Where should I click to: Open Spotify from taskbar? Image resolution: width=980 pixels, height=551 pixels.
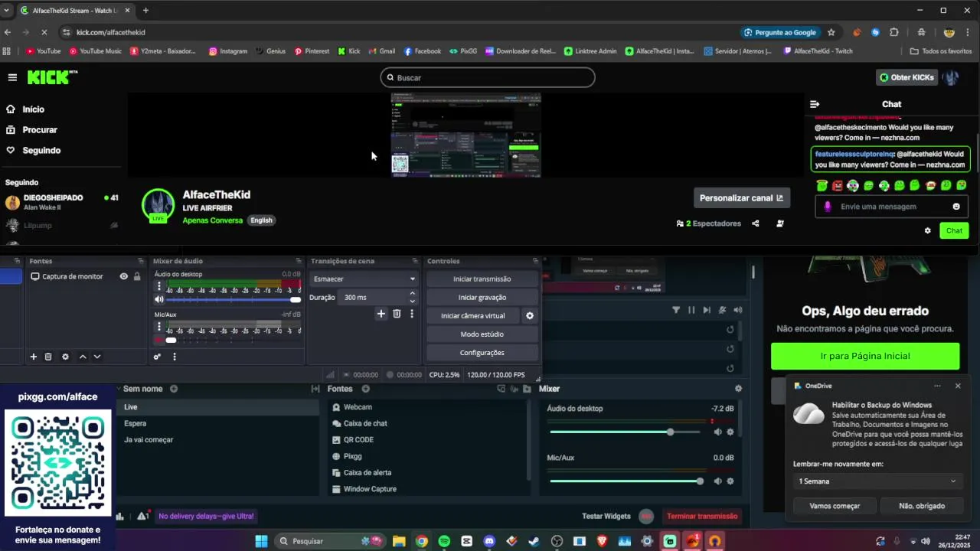[x=444, y=541]
